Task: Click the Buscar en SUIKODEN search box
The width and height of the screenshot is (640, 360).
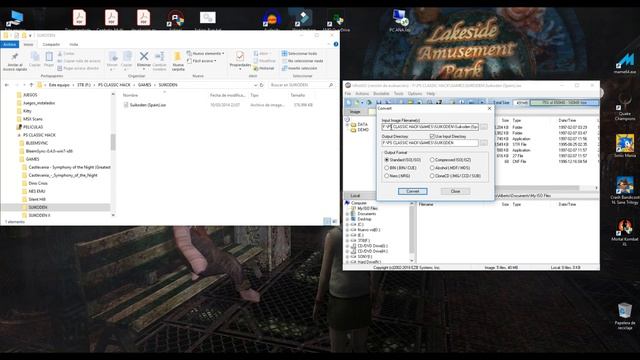Action: [x=301, y=85]
